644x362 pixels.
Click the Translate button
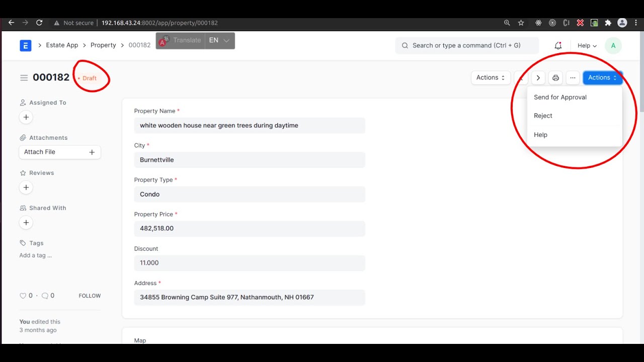(181, 40)
